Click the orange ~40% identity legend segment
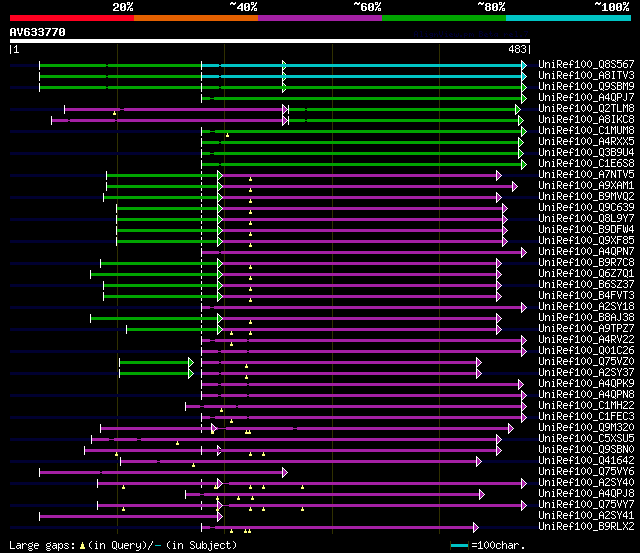The height and width of the screenshot is (553, 640). pos(196,18)
